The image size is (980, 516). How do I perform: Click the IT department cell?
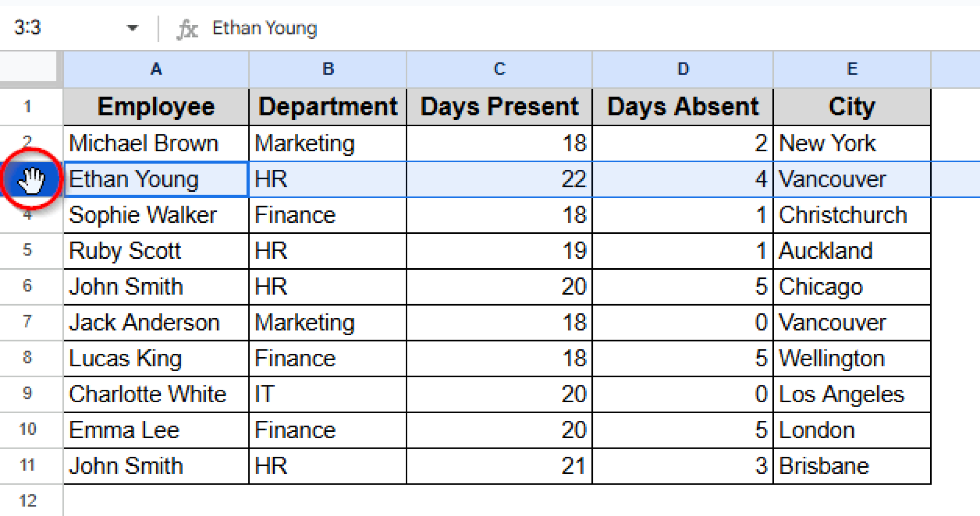pyautogui.click(x=328, y=395)
